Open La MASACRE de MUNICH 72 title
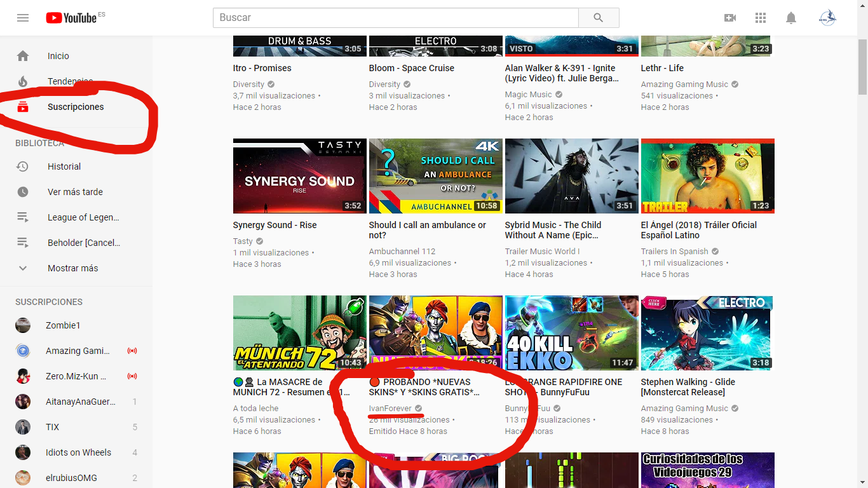The image size is (868, 488). coord(292,387)
